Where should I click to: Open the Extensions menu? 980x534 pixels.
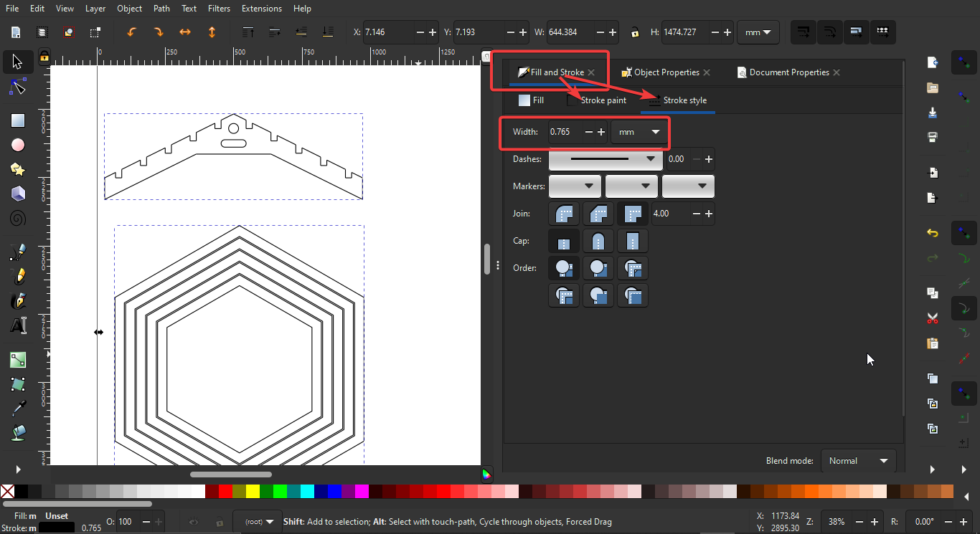point(261,9)
